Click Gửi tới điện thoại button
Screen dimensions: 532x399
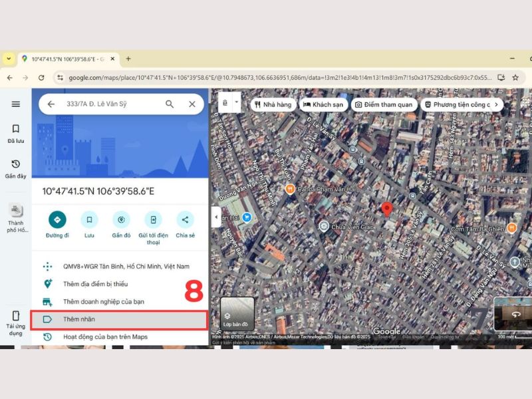[154, 228]
